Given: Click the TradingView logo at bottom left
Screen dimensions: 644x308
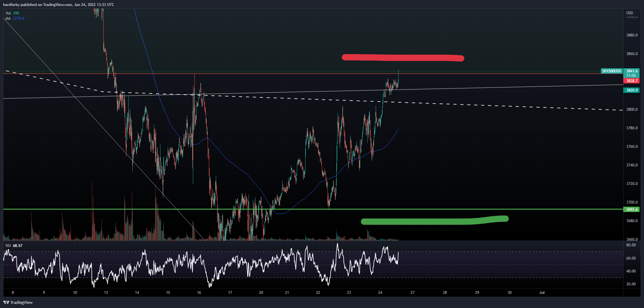Looking at the screenshot, I should [18, 302].
